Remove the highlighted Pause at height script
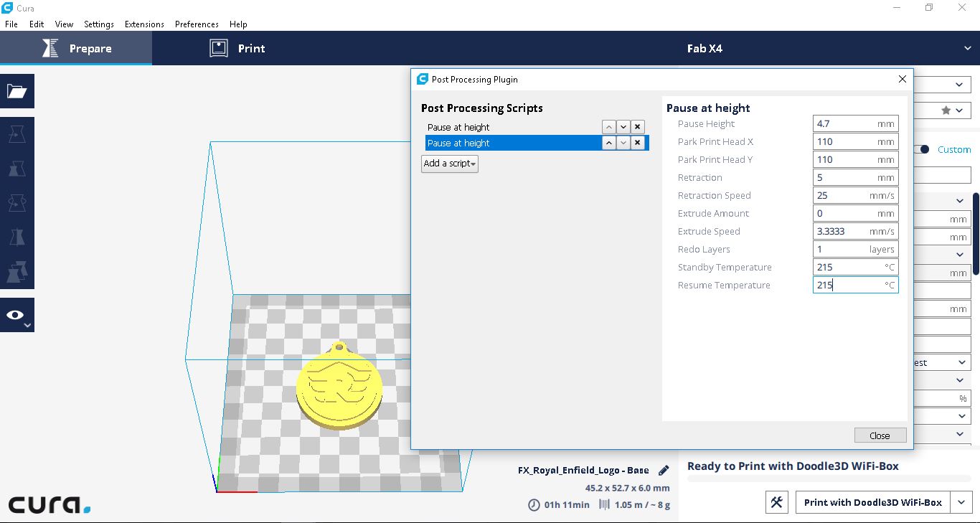Screen dimensions: 980x523 638,143
